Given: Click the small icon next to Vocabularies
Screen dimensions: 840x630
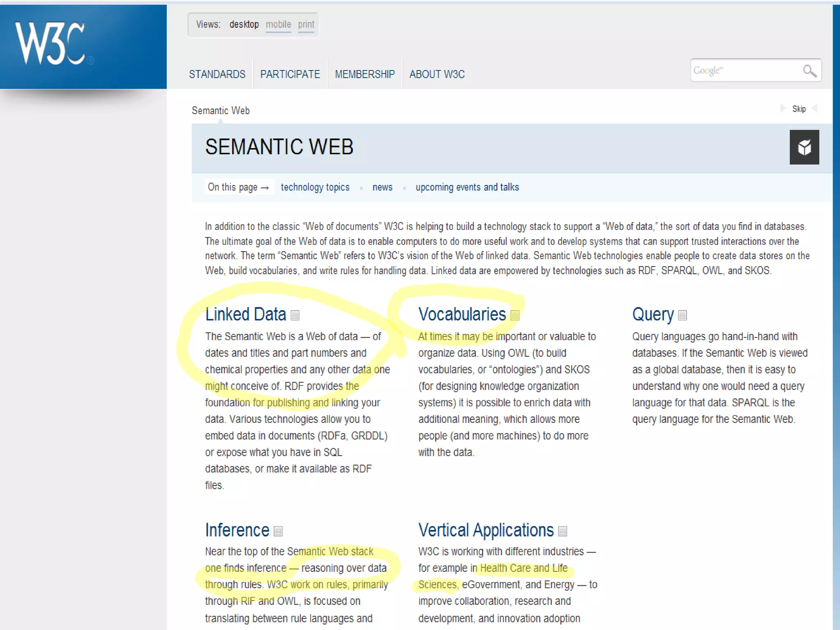Looking at the screenshot, I should pos(515,315).
